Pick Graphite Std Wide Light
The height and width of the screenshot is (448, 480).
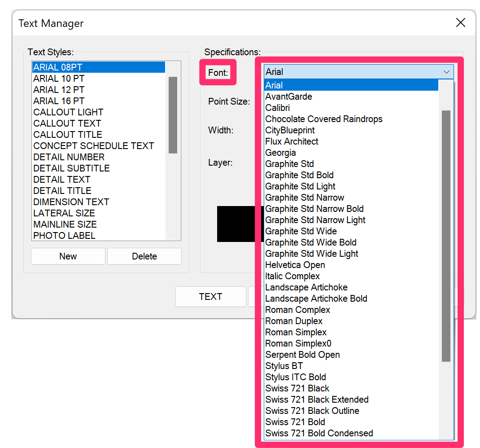click(x=351, y=254)
